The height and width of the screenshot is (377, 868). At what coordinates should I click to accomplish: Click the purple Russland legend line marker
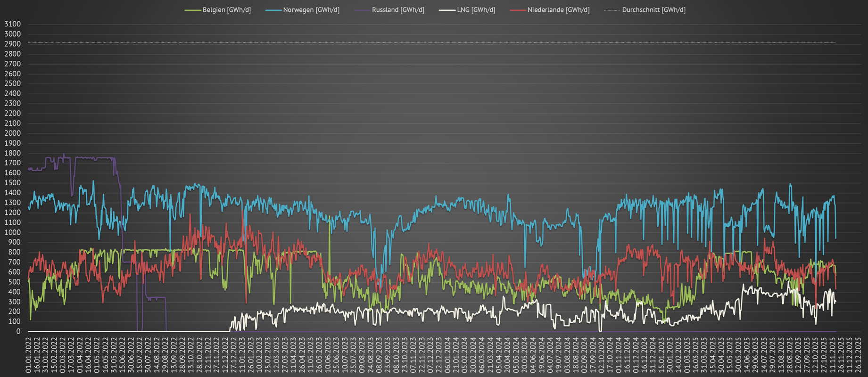pyautogui.click(x=362, y=10)
